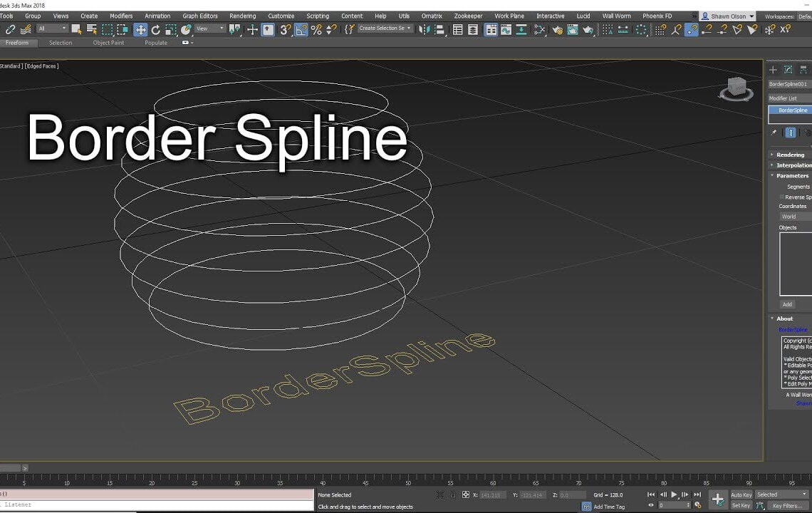The width and height of the screenshot is (812, 513).
Task: Turn on Auto Key mode
Action: [x=741, y=494]
